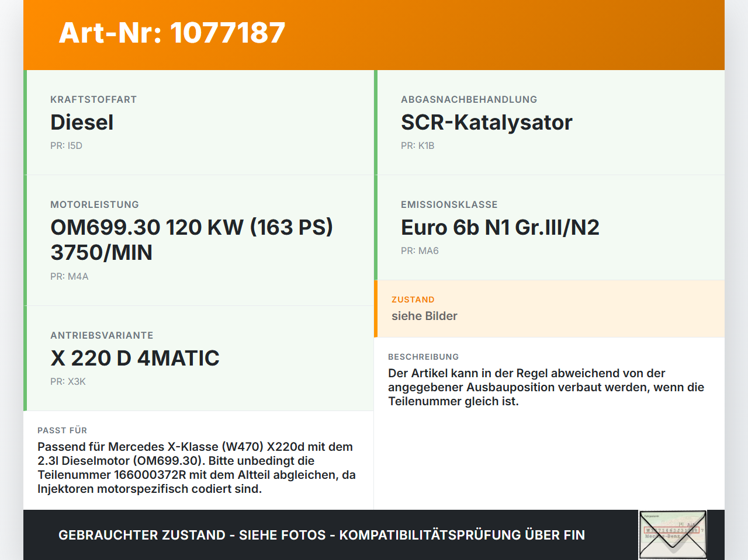Select the OM699.30 120 KW engine value
The height and width of the screenshot is (560, 748).
[192, 240]
